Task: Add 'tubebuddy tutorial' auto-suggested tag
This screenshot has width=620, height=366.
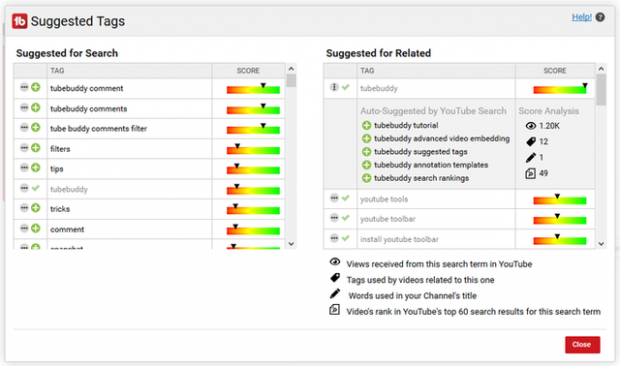Action: 367,125
